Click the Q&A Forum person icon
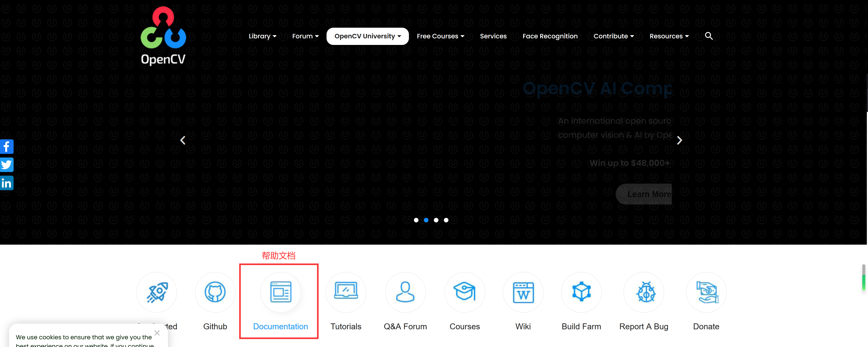Screen dimensions: 868x347 (x=405, y=292)
